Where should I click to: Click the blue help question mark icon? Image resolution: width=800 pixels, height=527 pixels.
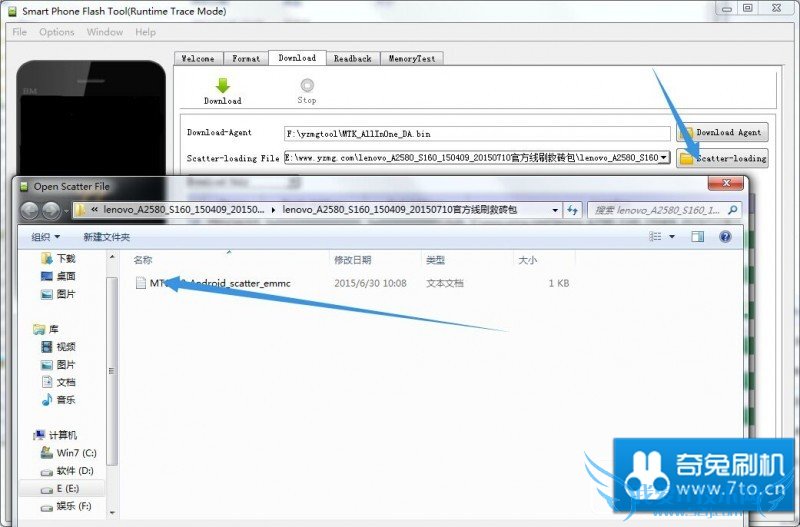pyautogui.click(x=725, y=236)
